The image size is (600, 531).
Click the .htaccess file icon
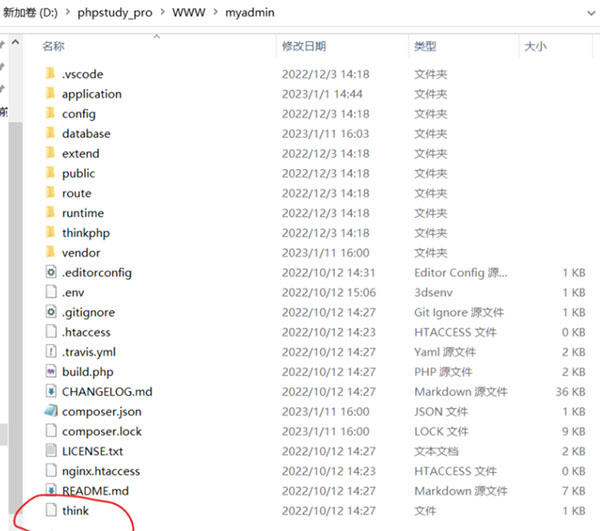[51, 332]
